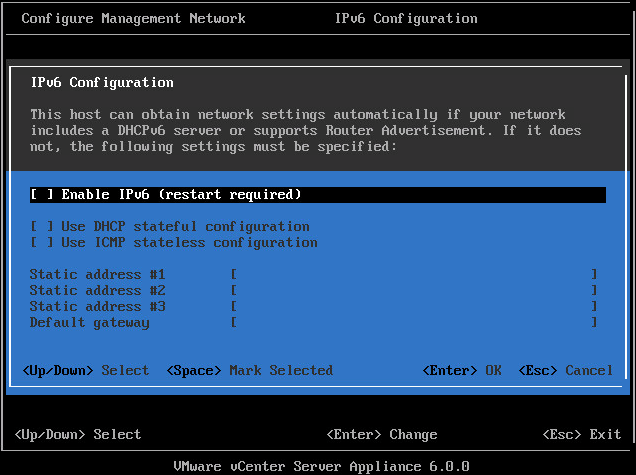
Task: Click the Static address #1 label
Action: point(97,275)
